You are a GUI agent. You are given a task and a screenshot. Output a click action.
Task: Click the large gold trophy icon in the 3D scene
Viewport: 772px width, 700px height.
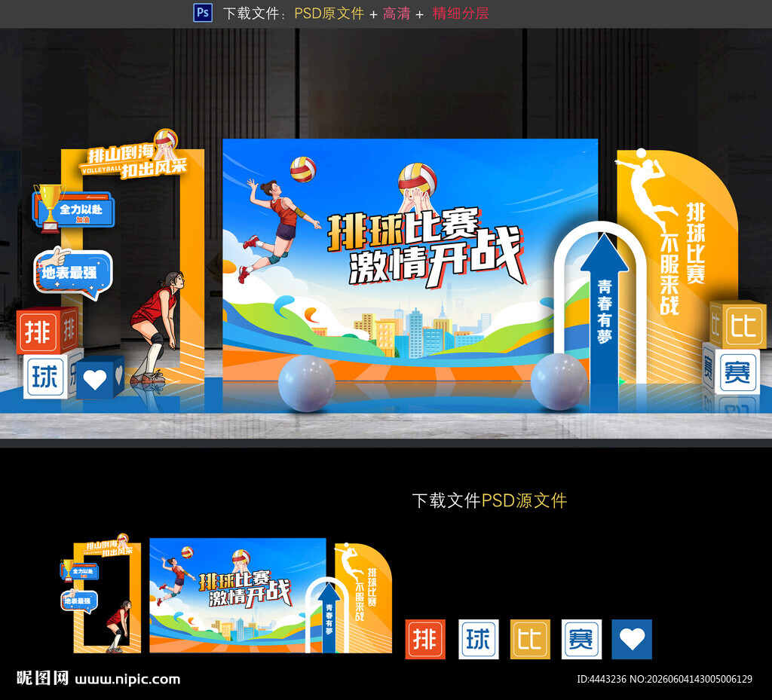click(49, 208)
